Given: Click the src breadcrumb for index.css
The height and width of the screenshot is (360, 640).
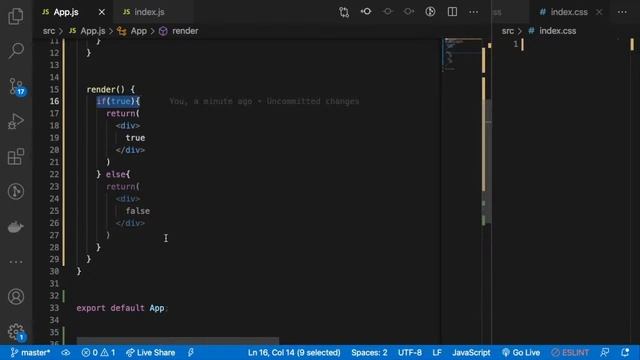Looking at the screenshot, I should point(507,31).
